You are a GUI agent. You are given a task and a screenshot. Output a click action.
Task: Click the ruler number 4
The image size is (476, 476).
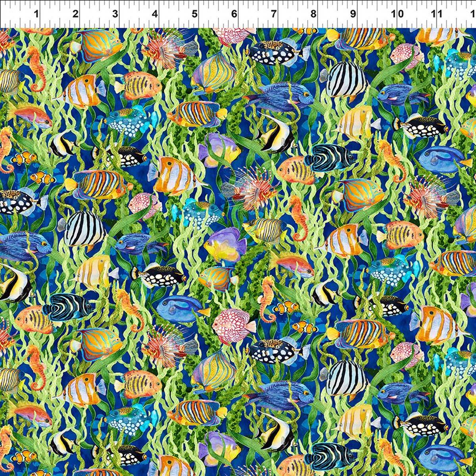[x=155, y=14]
